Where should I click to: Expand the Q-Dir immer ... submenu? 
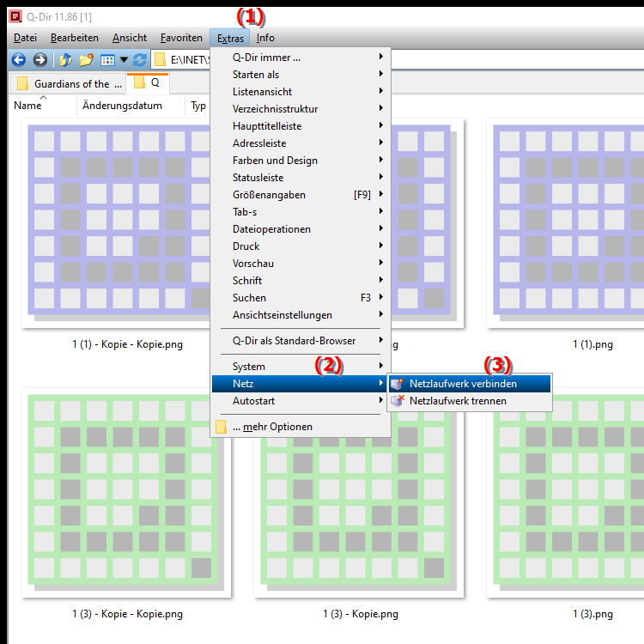[301, 58]
